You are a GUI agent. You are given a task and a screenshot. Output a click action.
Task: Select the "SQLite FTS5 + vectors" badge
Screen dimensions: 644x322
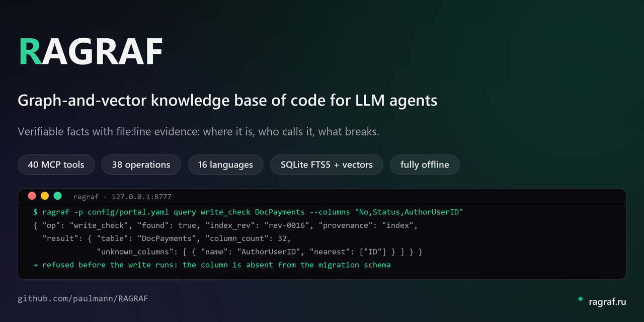[x=327, y=165]
